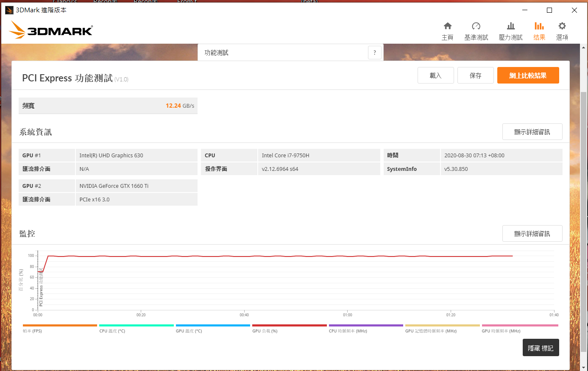
Task: Click 網上比較結果 orange compare button
Action: pyautogui.click(x=528, y=75)
